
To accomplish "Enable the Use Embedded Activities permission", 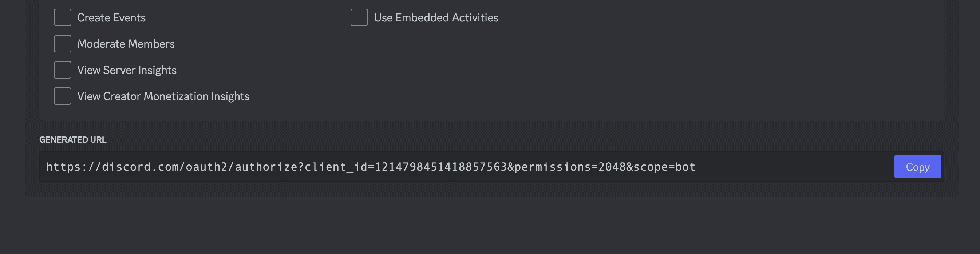I will point(359,17).
